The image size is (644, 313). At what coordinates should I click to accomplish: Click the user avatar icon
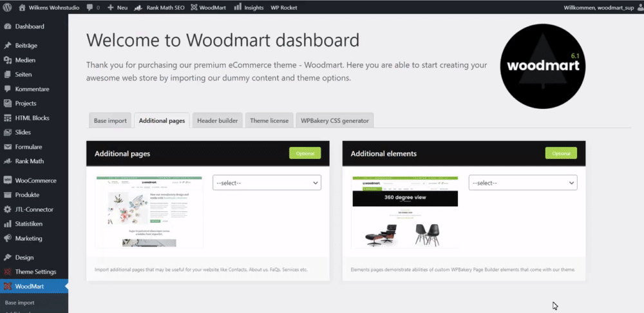(x=640, y=7)
